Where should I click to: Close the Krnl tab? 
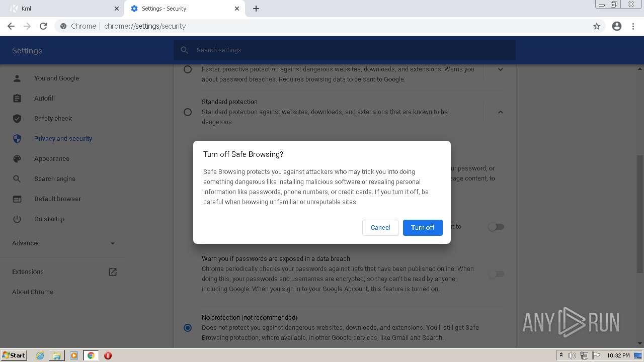[116, 9]
